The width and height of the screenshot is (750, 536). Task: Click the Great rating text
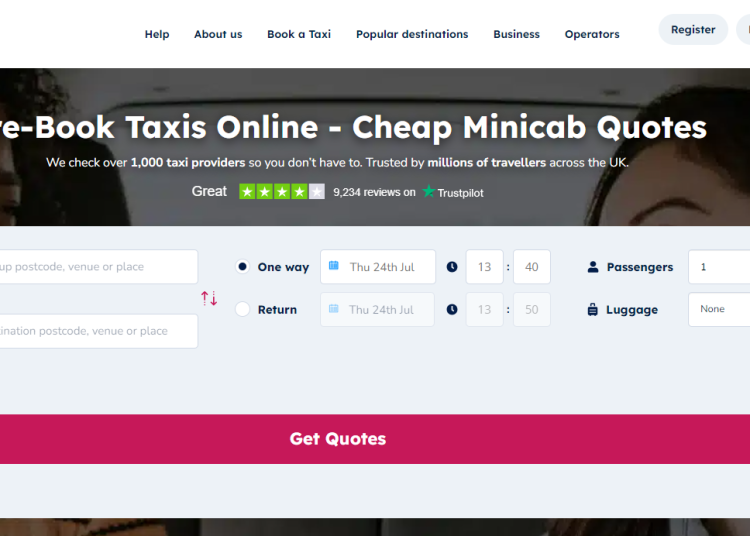209,191
